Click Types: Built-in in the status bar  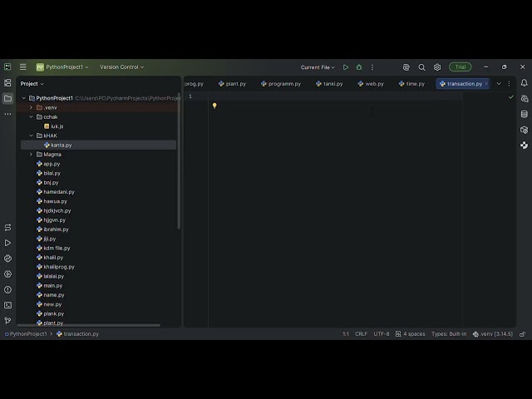coord(449,334)
